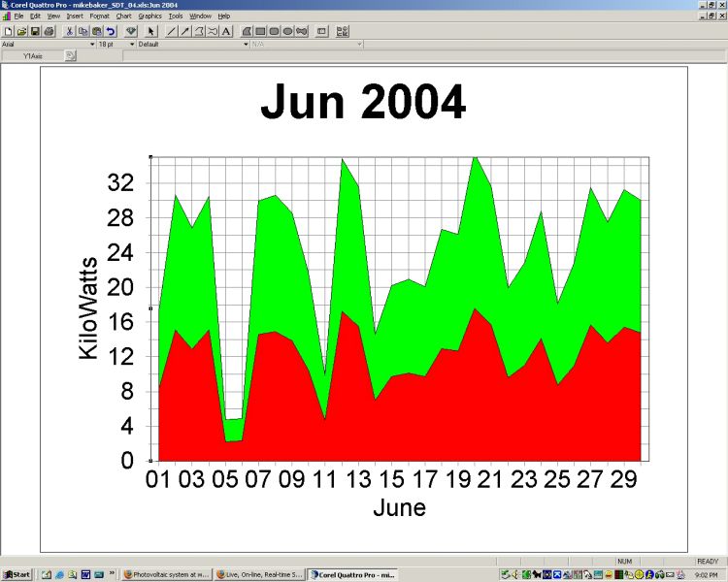Select the pointer selection tool
Screen dimensions: 728x582
151,31
